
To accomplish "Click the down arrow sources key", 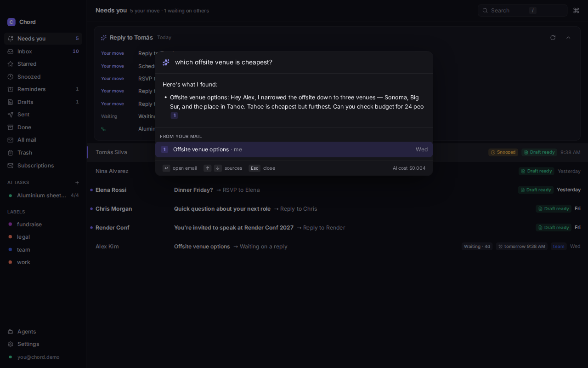I will point(218,168).
